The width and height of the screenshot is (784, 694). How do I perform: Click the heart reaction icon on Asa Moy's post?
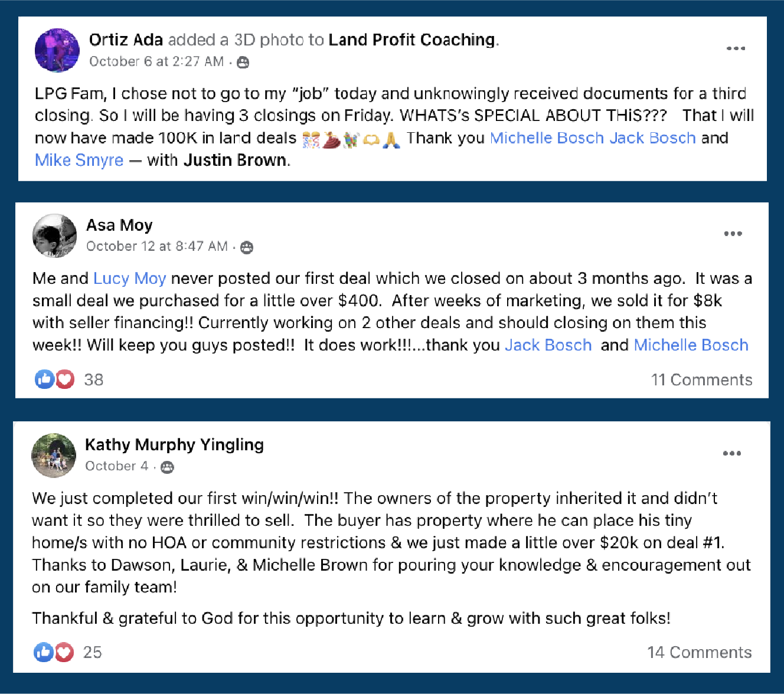tap(65, 379)
